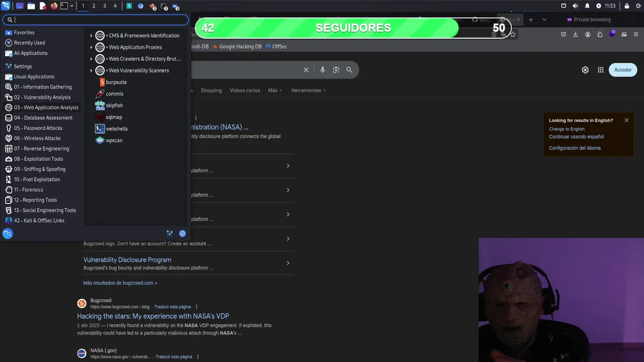644x362 pixels.
Task: Switch to workspace 2
Action: click(94, 6)
